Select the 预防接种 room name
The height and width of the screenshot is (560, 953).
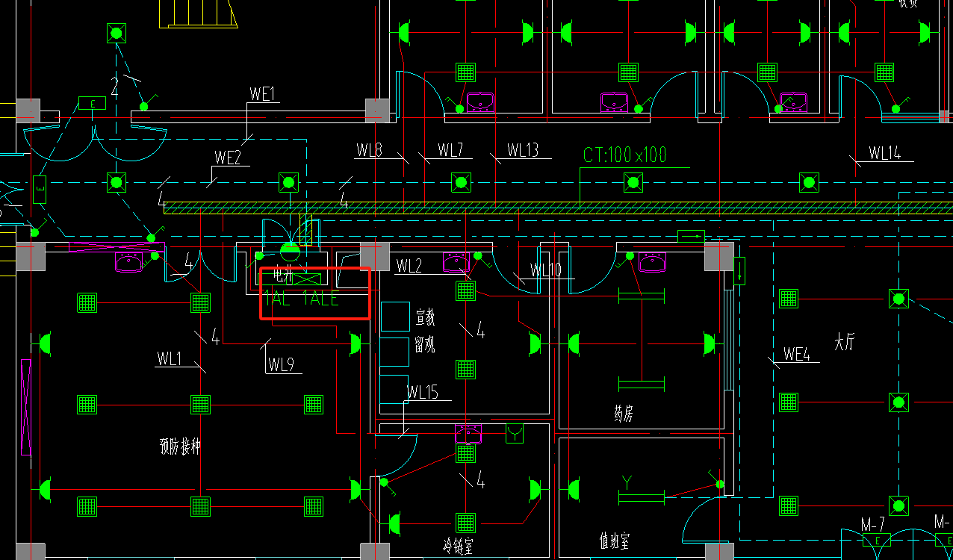pos(180,447)
